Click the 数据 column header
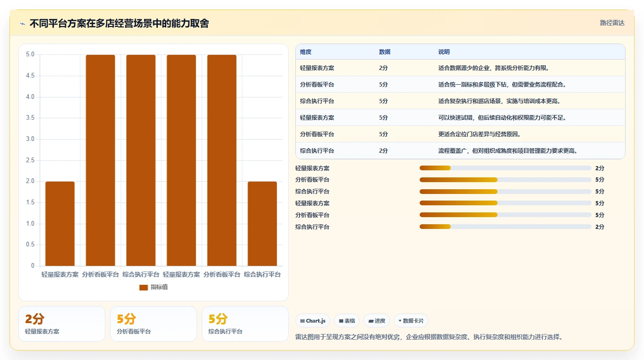This screenshot has height=360, width=644. point(385,52)
